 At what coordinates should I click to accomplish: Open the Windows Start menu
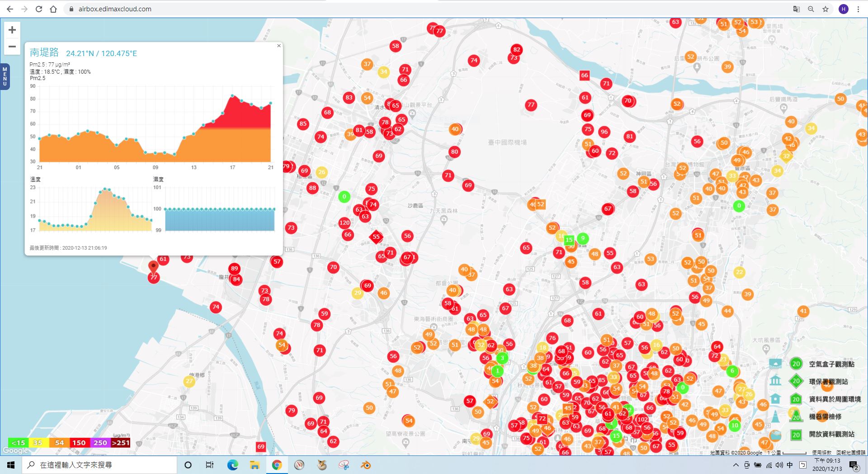[11, 465]
